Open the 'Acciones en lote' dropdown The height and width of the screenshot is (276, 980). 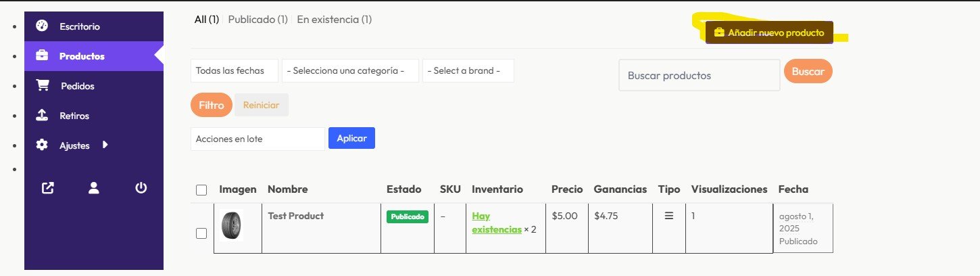click(258, 139)
